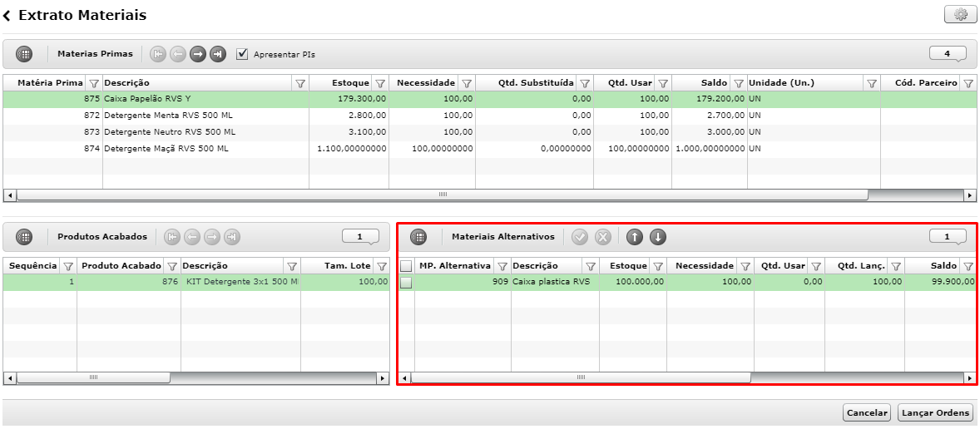Jump to last record in Materias Primas
The height and width of the screenshot is (429, 980).
tap(217, 54)
